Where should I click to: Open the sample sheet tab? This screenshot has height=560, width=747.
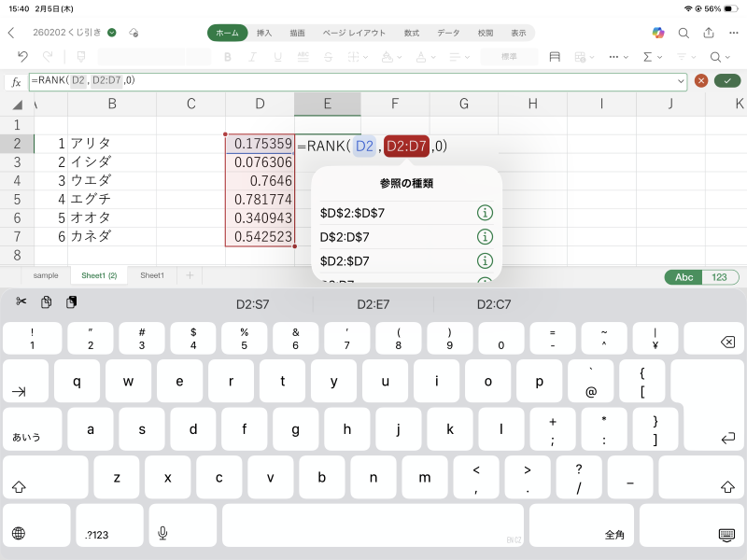(x=46, y=275)
